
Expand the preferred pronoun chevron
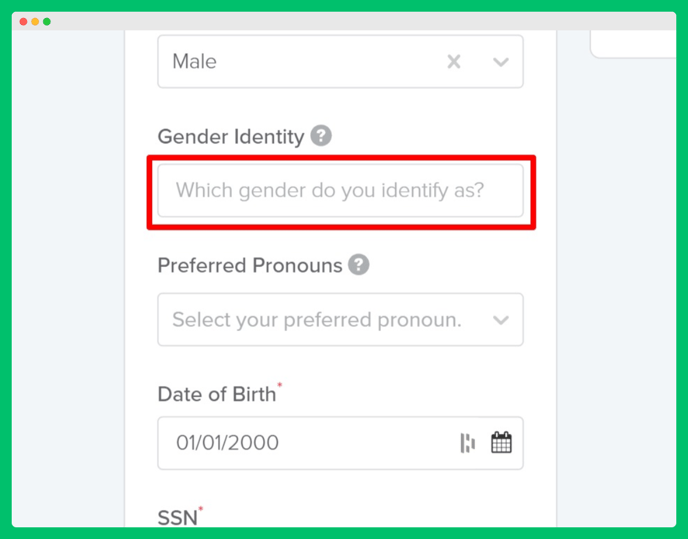501,320
